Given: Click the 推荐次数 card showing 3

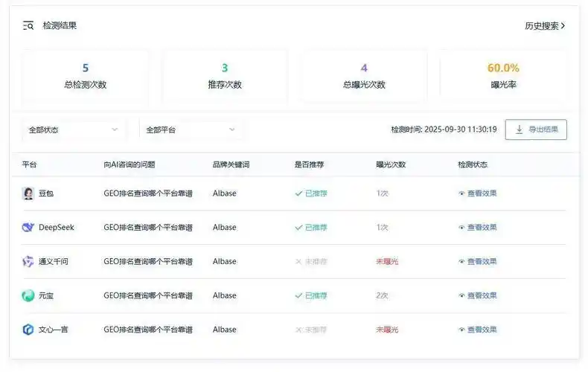Looking at the screenshot, I should (x=225, y=77).
